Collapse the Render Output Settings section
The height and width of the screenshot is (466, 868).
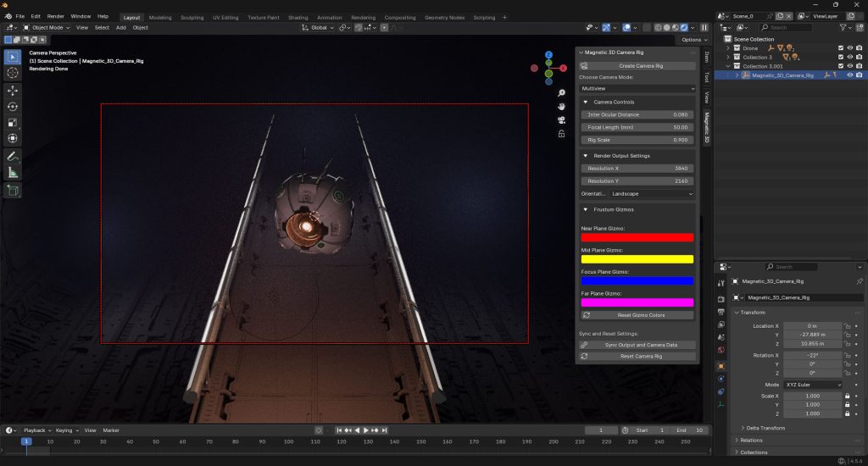(x=586, y=156)
